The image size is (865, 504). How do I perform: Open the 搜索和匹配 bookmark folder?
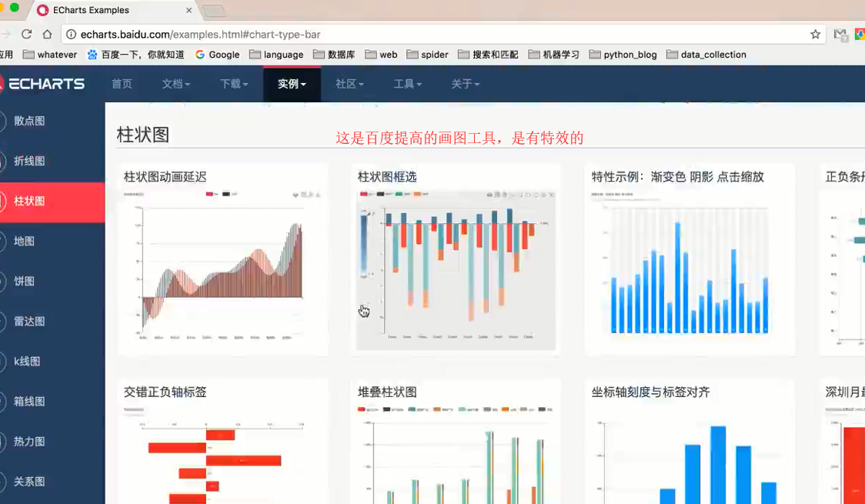pos(488,55)
